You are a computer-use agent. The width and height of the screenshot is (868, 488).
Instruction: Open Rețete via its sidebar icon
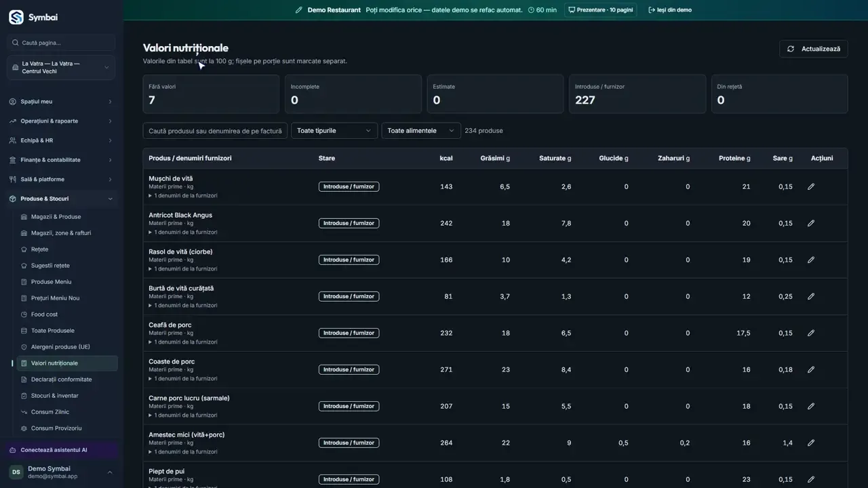[x=24, y=249]
